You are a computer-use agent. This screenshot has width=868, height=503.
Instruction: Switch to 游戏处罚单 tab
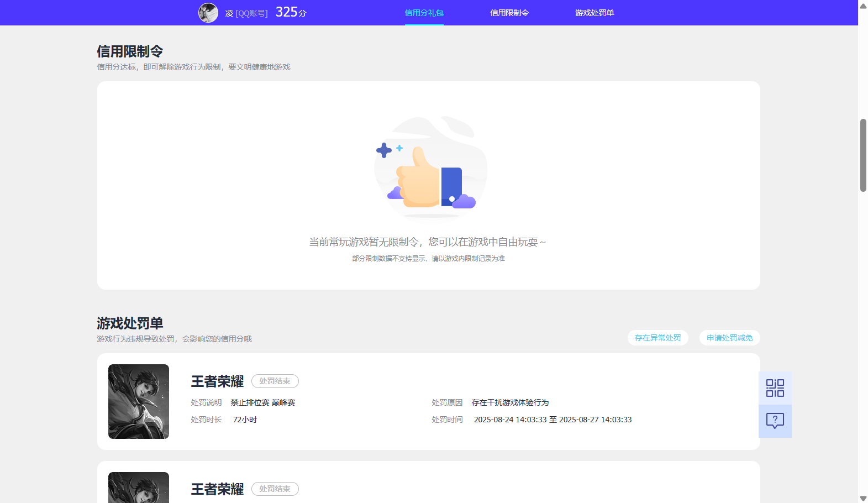point(595,13)
